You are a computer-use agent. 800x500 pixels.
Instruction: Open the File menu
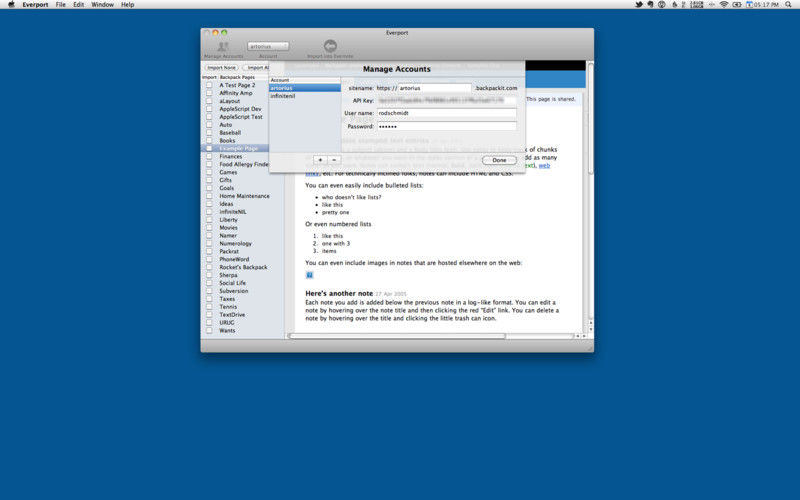tap(61, 5)
